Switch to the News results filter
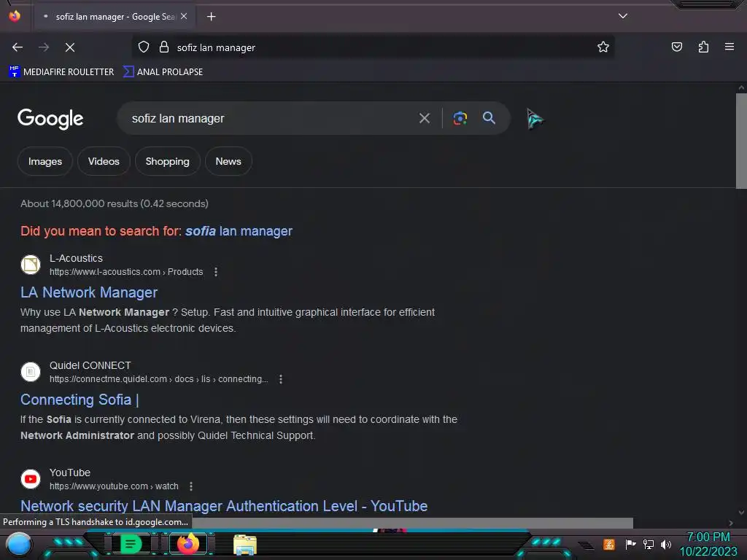 [228, 161]
